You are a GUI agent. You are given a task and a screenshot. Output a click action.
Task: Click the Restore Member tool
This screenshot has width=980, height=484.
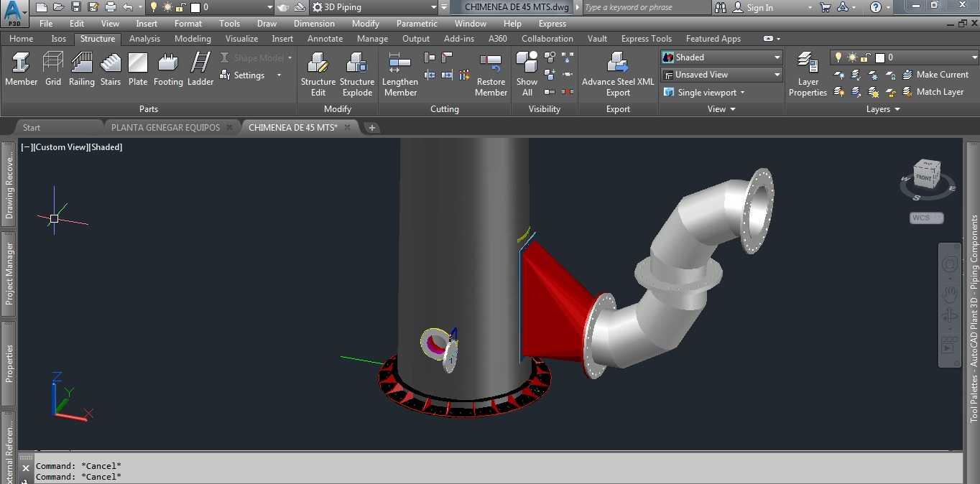point(491,74)
